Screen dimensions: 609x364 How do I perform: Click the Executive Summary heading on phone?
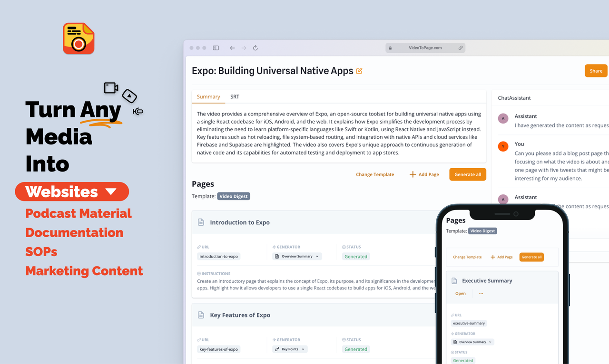[x=487, y=281]
